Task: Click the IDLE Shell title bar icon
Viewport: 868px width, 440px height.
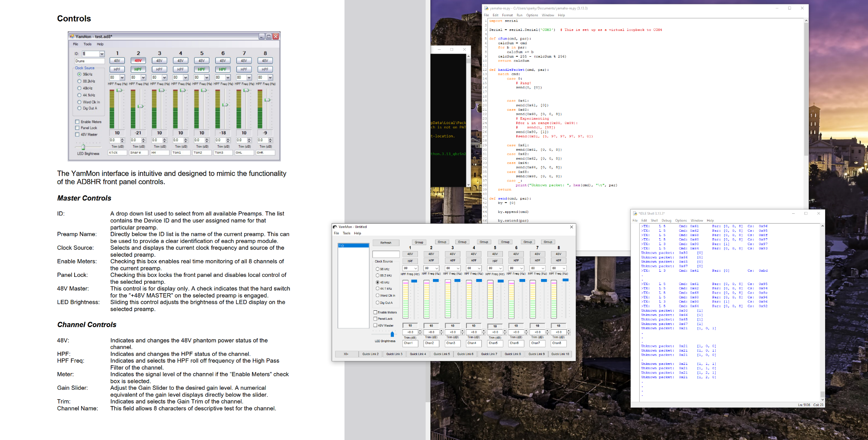Action: [x=635, y=213]
